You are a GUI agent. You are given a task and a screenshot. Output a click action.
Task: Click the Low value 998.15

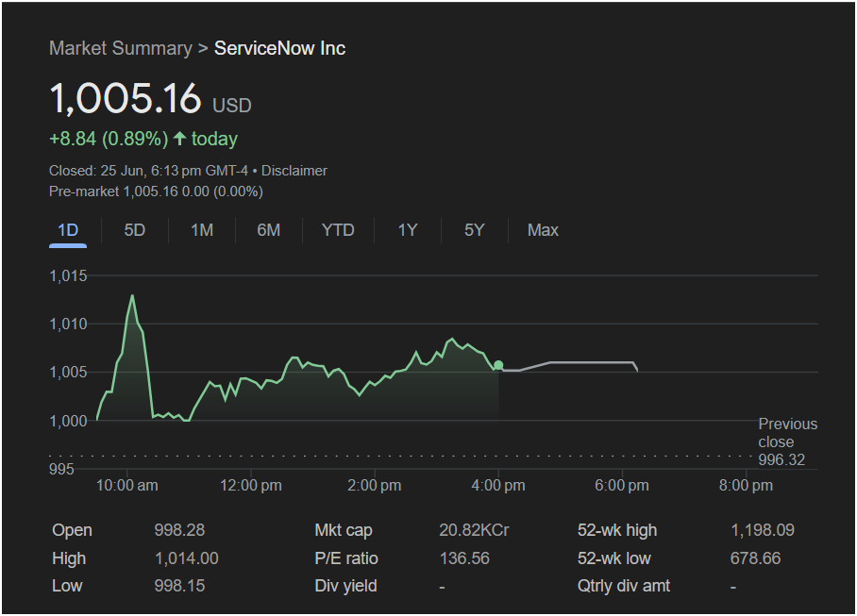pyautogui.click(x=179, y=586)
